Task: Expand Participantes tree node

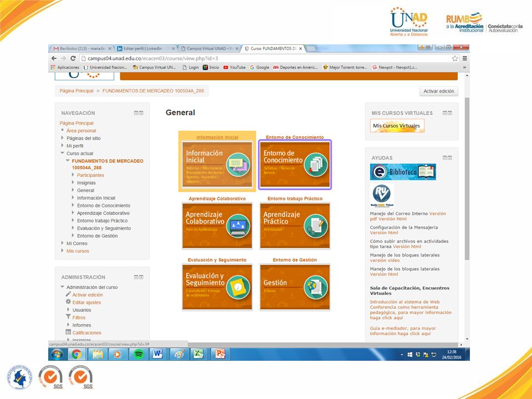Action: (x=73, y=175)
